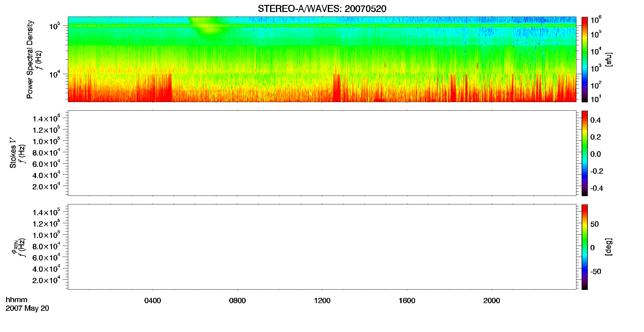Click the "0.4" Stokes V colorbar value
The height and width of the screenshot is (332, 644).
[x=595, y=120]
